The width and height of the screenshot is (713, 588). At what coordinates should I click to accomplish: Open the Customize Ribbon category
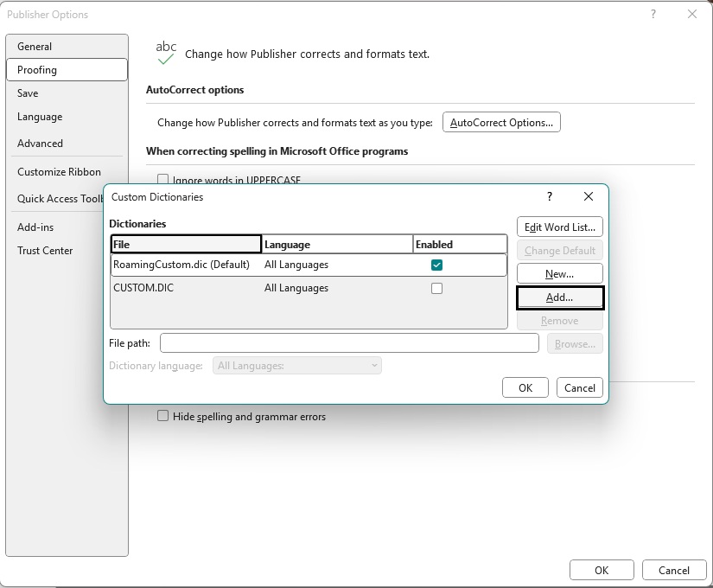59,172
